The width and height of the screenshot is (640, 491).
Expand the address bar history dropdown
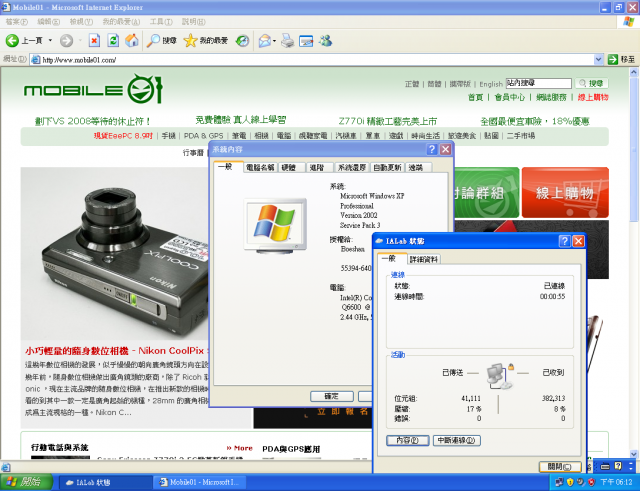[x=598, y=60]
